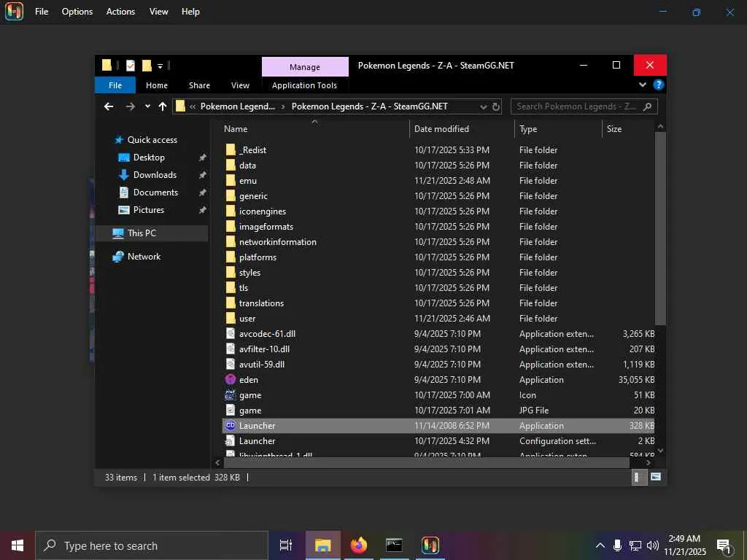Click the New folder quick access icon
Viewport: 747px width, 560px height.
click(147, 66)
